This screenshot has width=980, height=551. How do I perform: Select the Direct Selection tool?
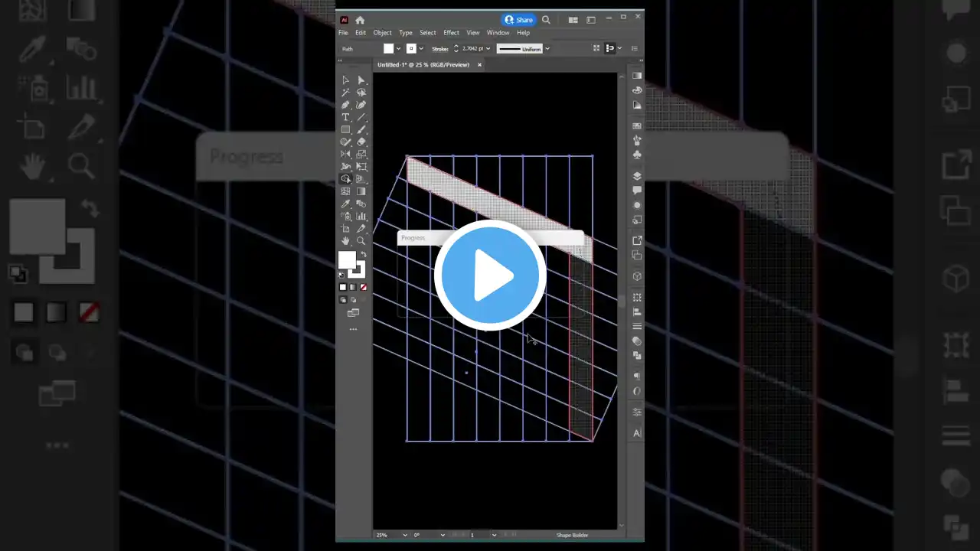coord(361,80)
